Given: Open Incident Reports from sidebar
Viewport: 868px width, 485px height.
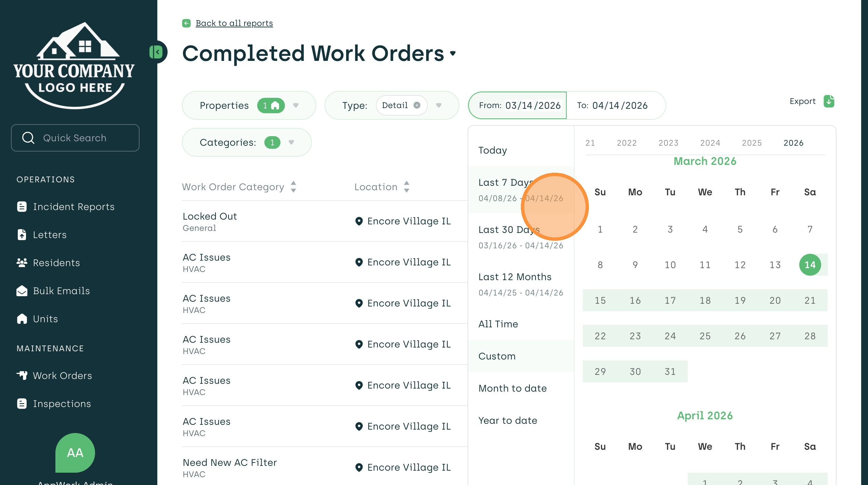Looking at the screenshot, I should pos(74,207).
